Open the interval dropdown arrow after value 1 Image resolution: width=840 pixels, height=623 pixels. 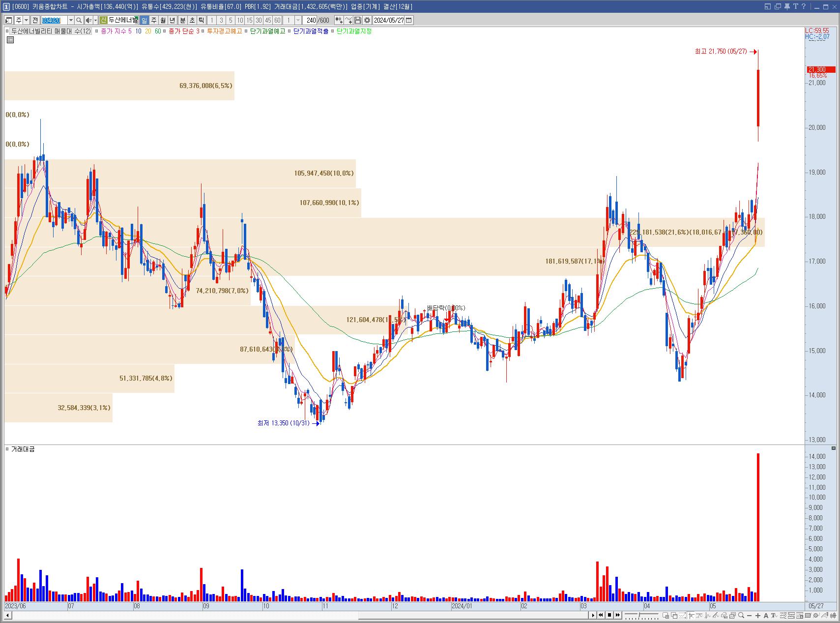click(x=298, y=20)
